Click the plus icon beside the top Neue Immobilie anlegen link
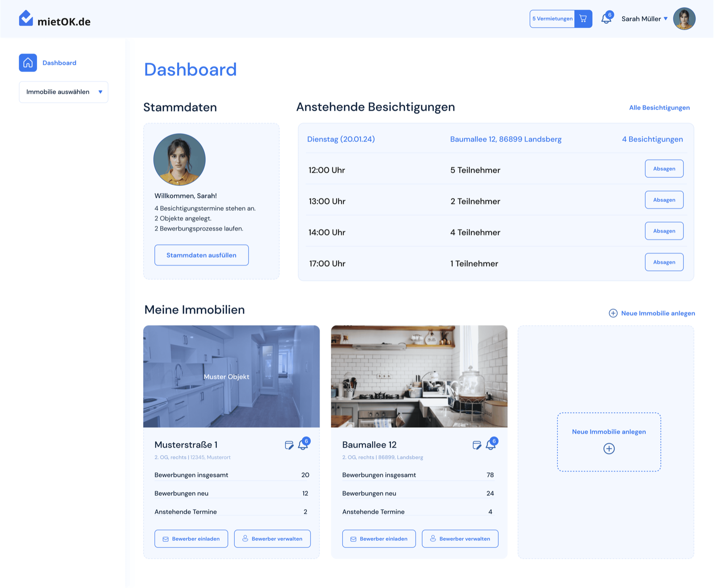Image resolution: width=714 pixels, height=588 pixels. click(x=613, y=313)
